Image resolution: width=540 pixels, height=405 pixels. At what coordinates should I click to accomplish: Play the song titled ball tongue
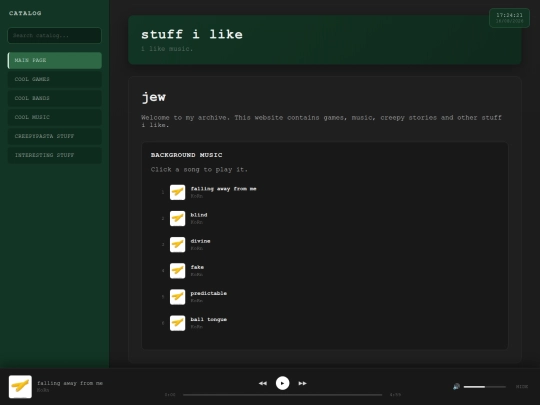pos(208,320)
